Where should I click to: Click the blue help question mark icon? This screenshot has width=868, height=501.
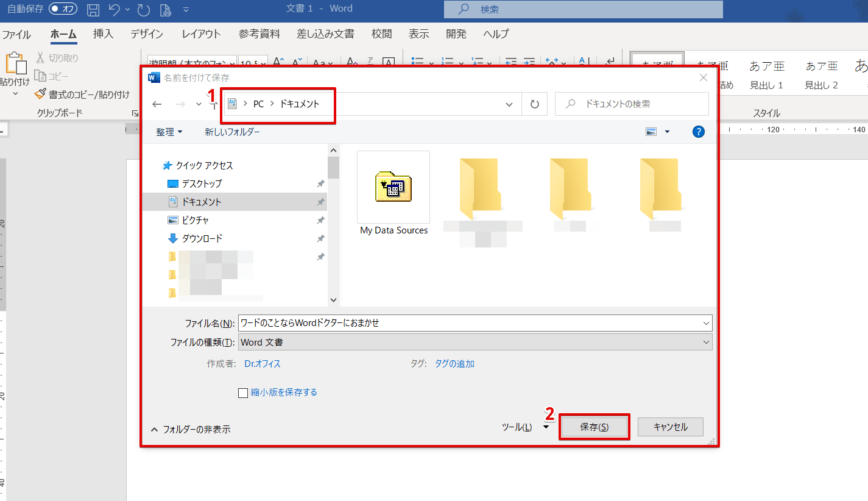click(699, 132)
